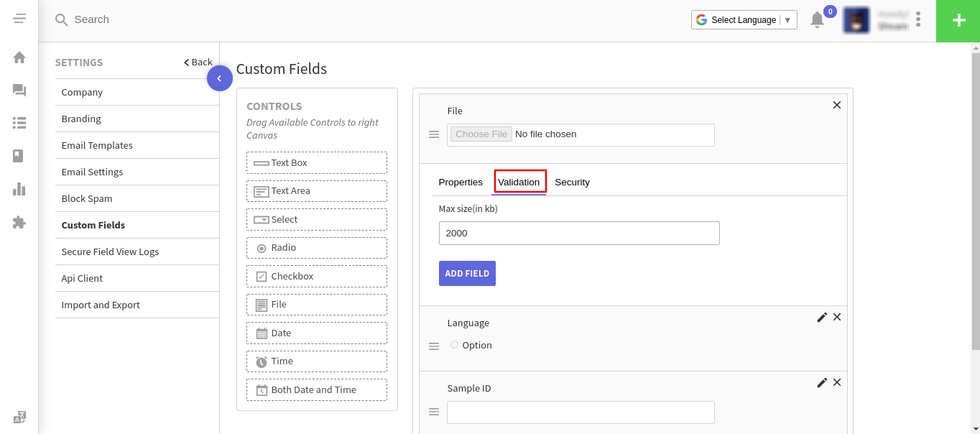Click the Back link in the Settings panel
This screenshot has width=980, height=434.
point(198,62)
